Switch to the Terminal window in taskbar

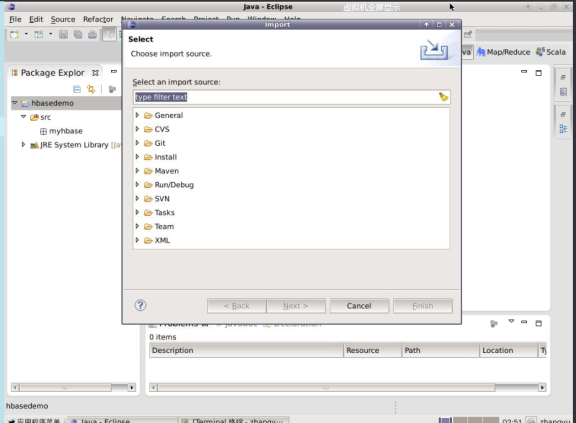(x=234, y=420)
